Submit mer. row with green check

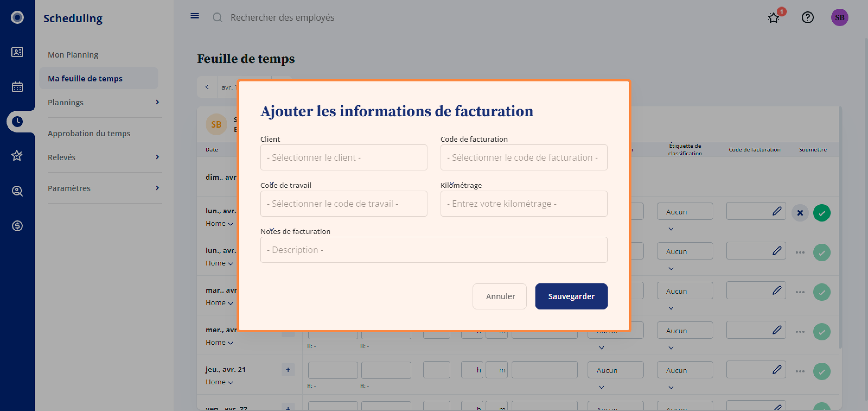[822, 332]
